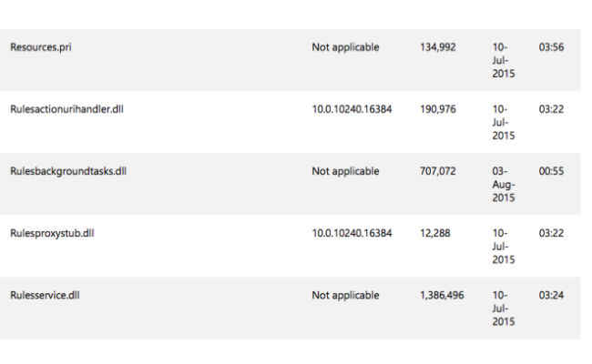Viewport: 592px width, 364px height.
Task: Click the time value 03:56
Action: [x=551, y=47]
